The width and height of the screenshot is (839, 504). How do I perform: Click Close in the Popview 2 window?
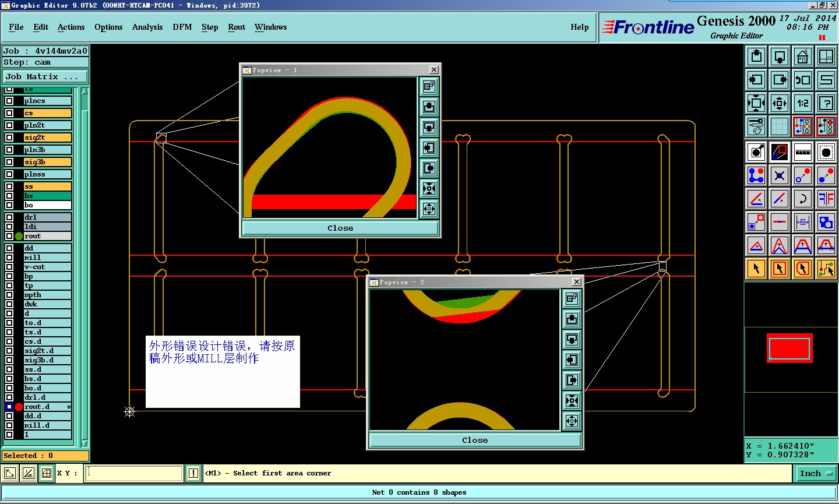pyautogui.click(x=475, y=440)
